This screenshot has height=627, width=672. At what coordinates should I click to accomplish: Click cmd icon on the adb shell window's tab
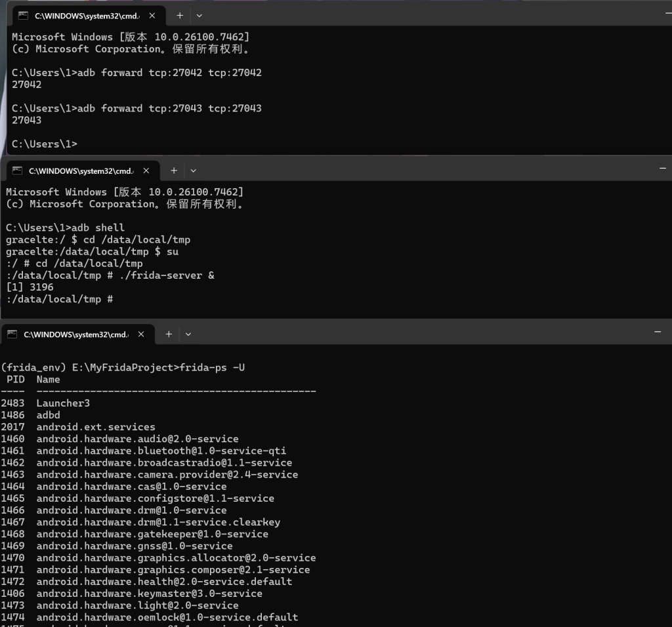[17, 171]
